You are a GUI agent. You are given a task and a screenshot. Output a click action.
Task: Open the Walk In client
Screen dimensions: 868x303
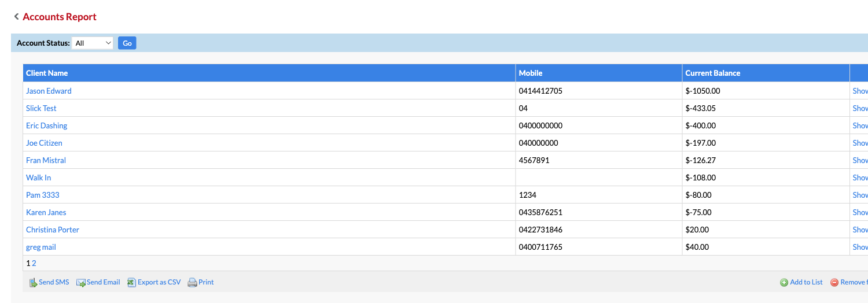[38, 178]
